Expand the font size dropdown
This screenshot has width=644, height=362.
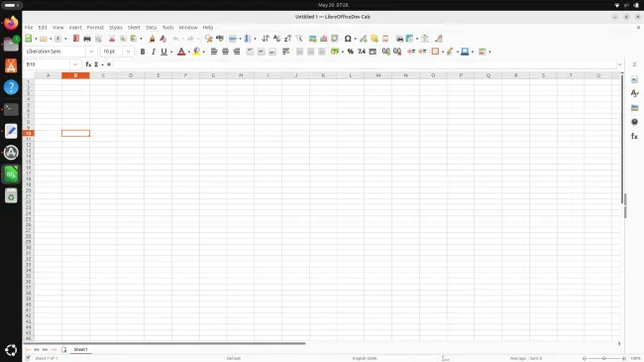click(128, 52)
